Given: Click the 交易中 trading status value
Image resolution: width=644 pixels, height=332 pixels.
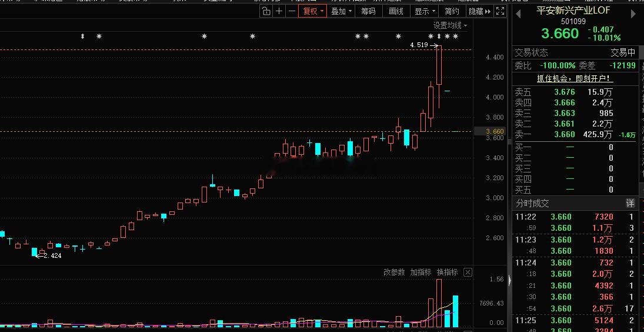Looking at the screenshot, I should [x=623, y=52].
